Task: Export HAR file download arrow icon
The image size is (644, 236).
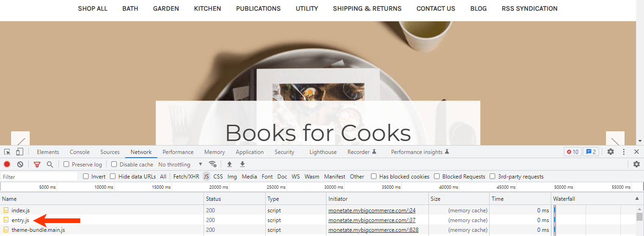Action: pos(242,164)
